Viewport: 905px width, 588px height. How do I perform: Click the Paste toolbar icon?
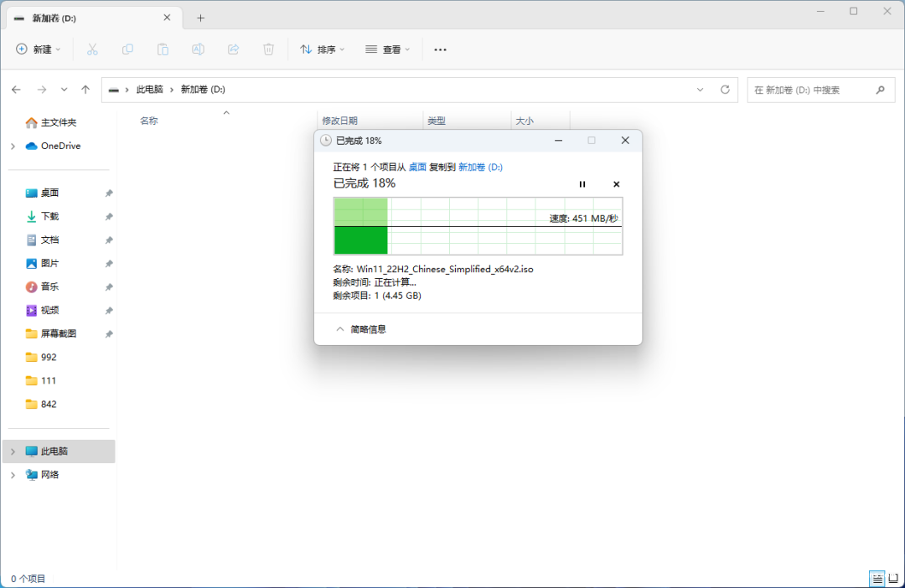(x=163, y=49)
